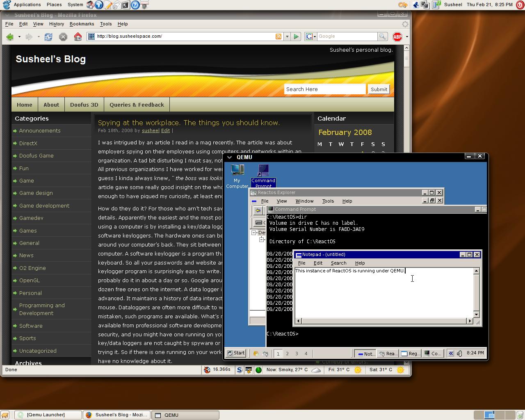The image size is (525, 420).
Task: Click the Google search magnifier icon
Action: point(382,37)
